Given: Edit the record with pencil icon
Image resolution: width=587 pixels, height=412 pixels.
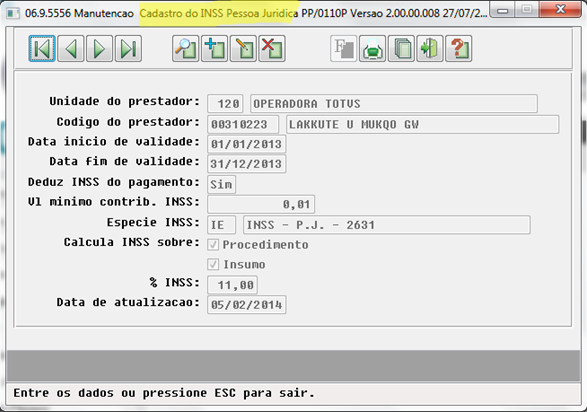Looking at the screenshot, I should point(243,49).
